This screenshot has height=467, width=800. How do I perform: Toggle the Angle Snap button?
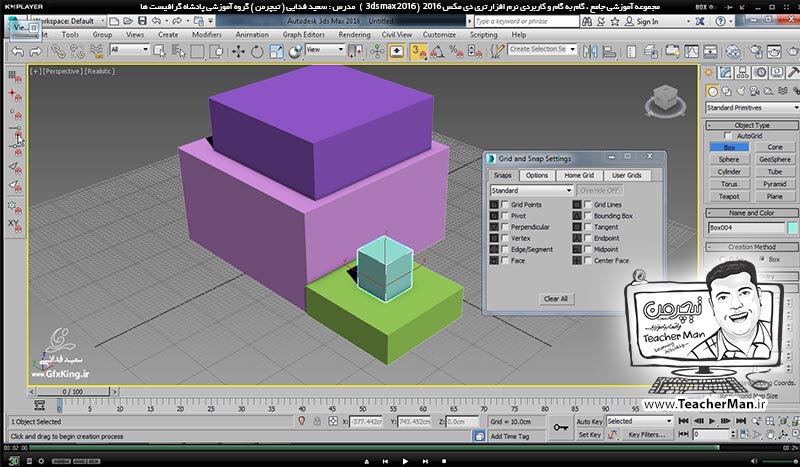click(x=437, y=51)
